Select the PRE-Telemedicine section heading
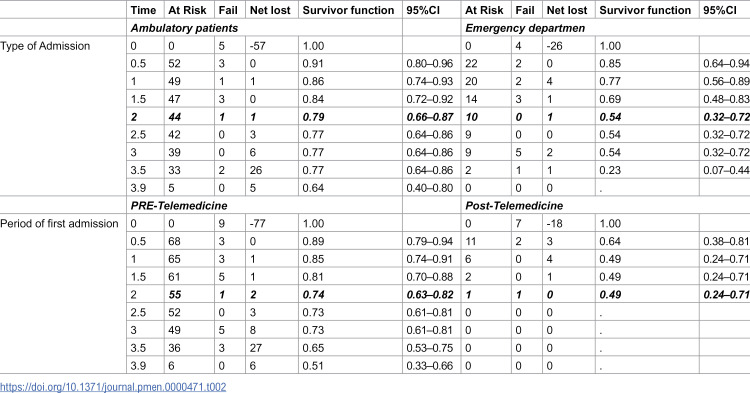 [x=179, y=206]
